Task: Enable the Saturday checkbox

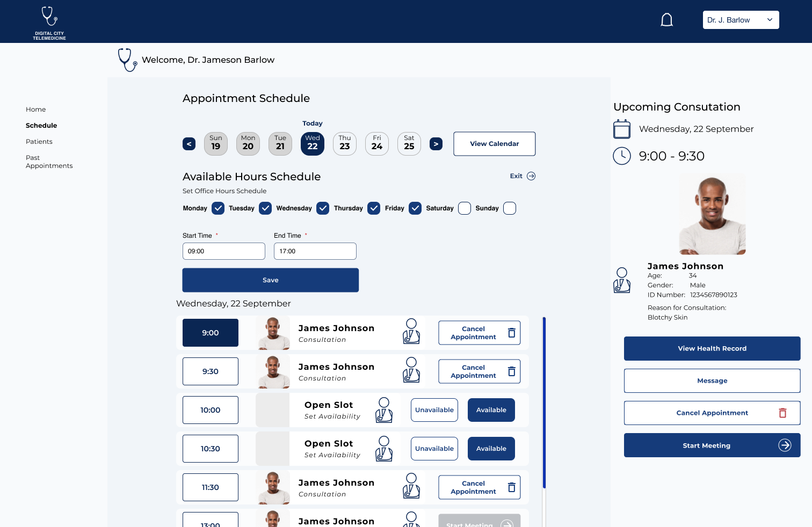Action: (465, 208)
